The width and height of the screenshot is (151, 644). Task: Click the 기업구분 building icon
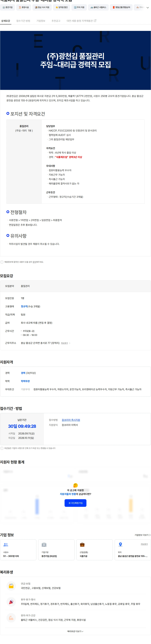tap(44, 544)
